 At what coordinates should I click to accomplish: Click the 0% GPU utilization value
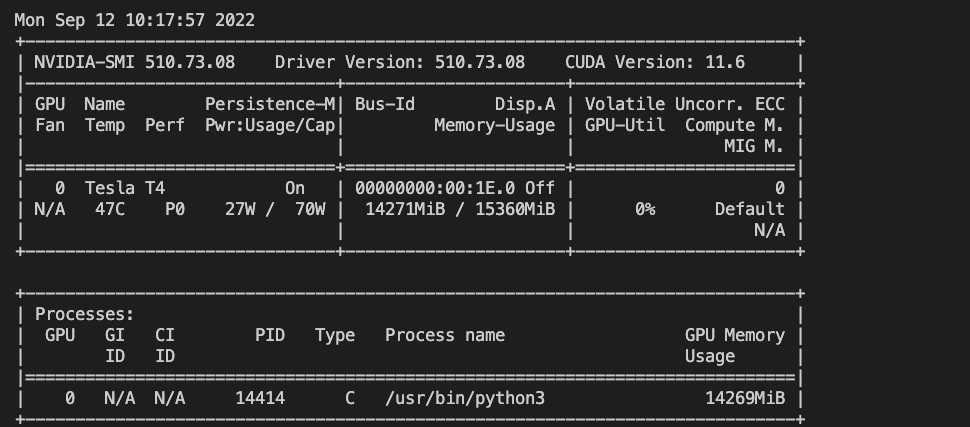(x=645, y=209)
